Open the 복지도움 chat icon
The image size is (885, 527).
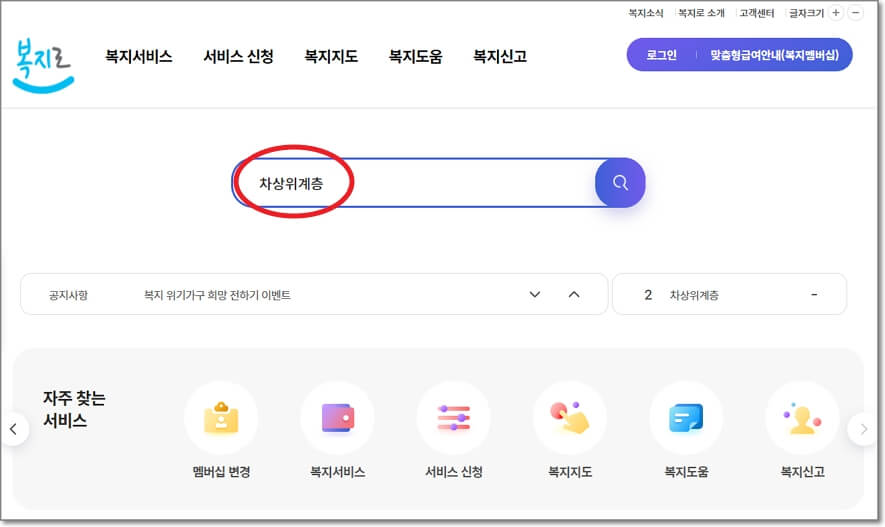coord(686,418)
